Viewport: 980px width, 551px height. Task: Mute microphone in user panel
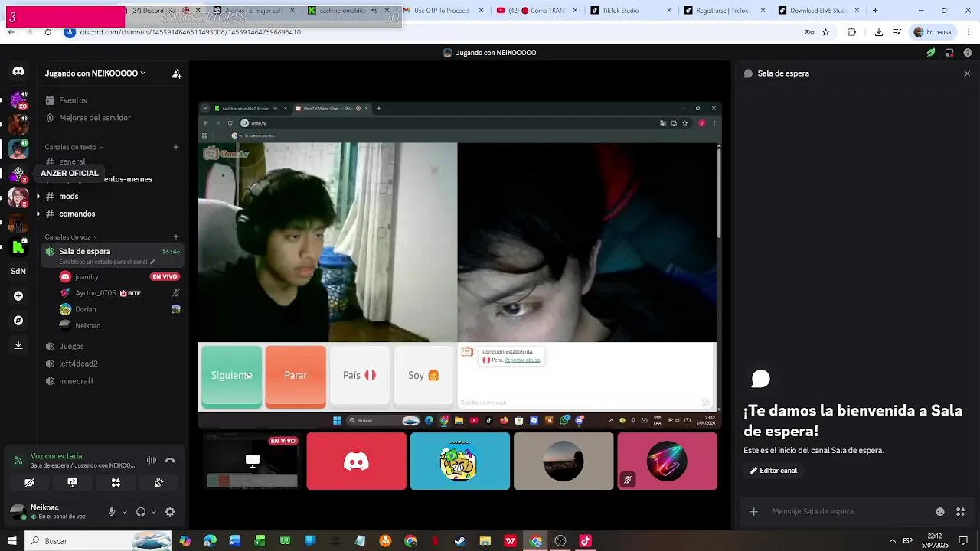tap(112, 512)
